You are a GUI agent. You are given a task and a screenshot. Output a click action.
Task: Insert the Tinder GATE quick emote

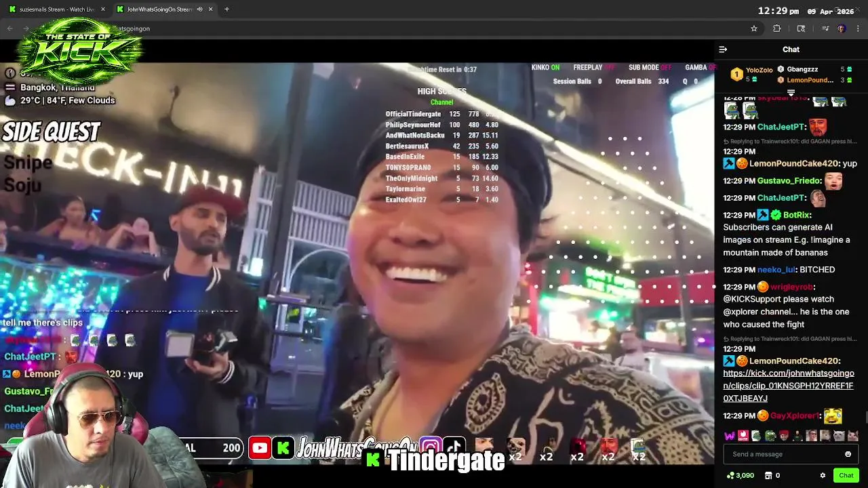[x=743, y=436]
